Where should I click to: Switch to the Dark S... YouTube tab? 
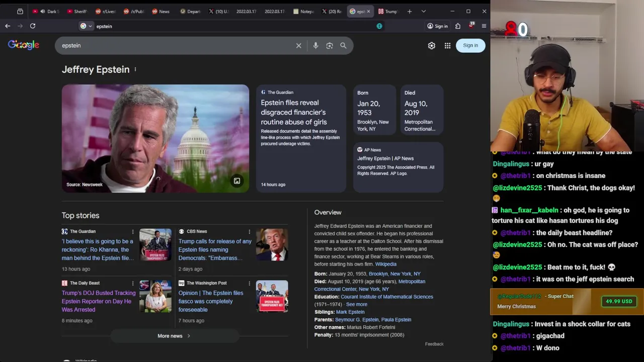pos(46,11)
